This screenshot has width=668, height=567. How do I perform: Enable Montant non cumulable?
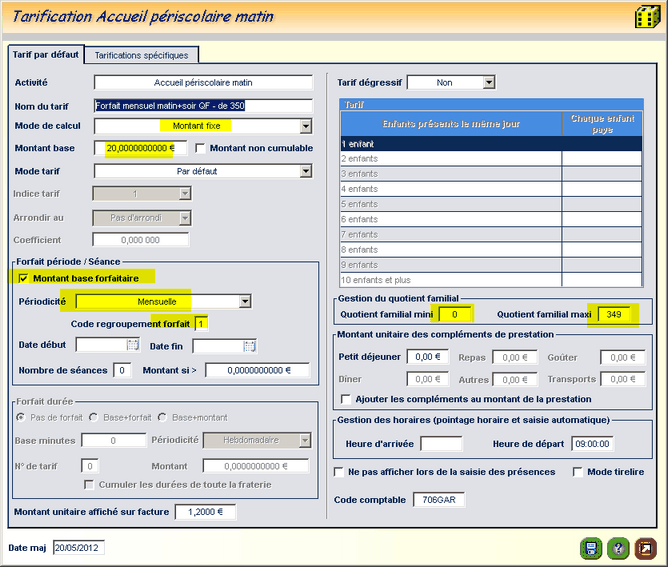point(201,148)
